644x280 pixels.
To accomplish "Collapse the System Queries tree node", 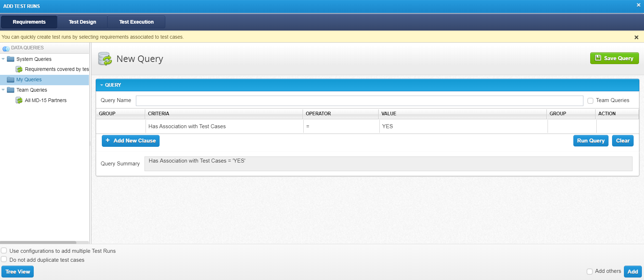I will point(3,59).
